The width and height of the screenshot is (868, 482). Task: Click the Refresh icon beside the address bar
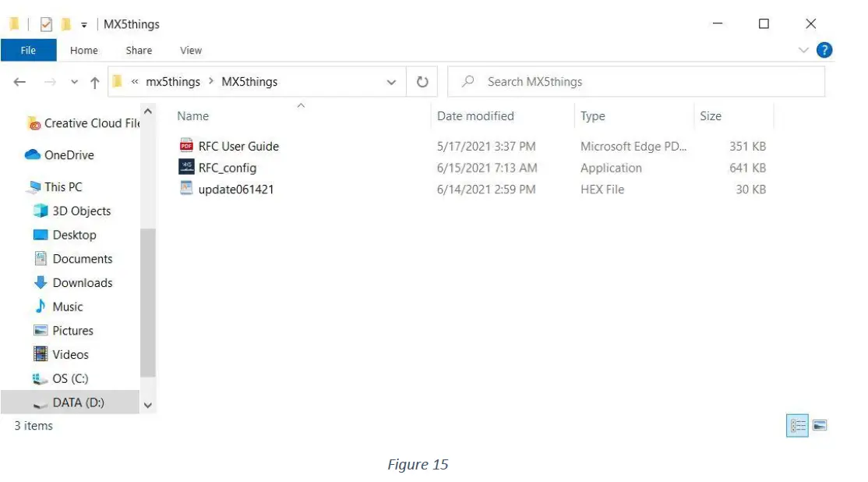pyautogui.click(x=422, y=82)
